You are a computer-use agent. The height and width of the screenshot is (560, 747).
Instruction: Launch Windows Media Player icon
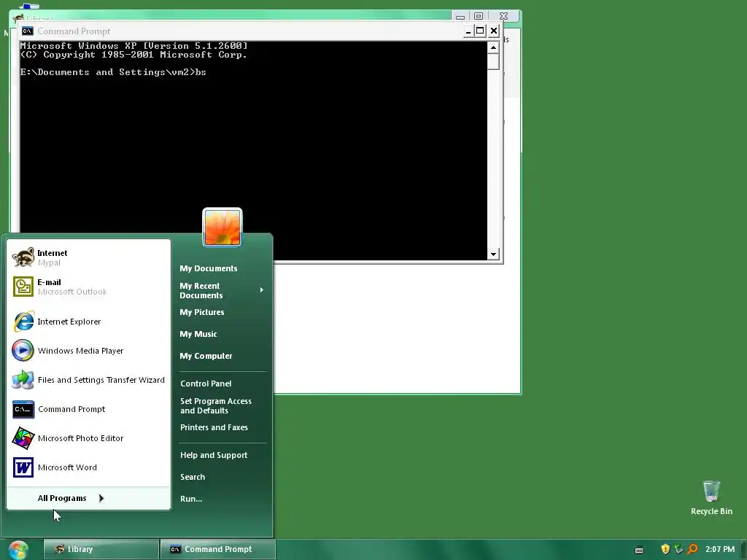click(x=23, y=351)
